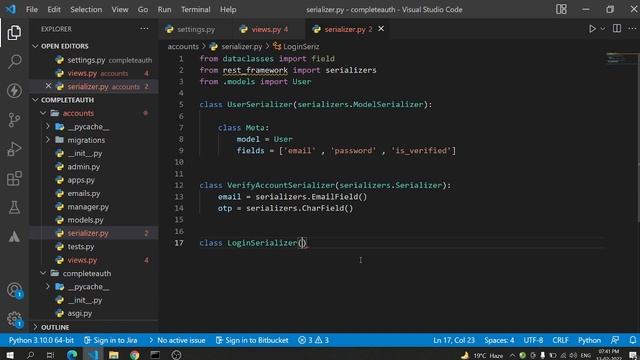
Task: Close serializer.py in Open Editors list
Action: point(48,86)
